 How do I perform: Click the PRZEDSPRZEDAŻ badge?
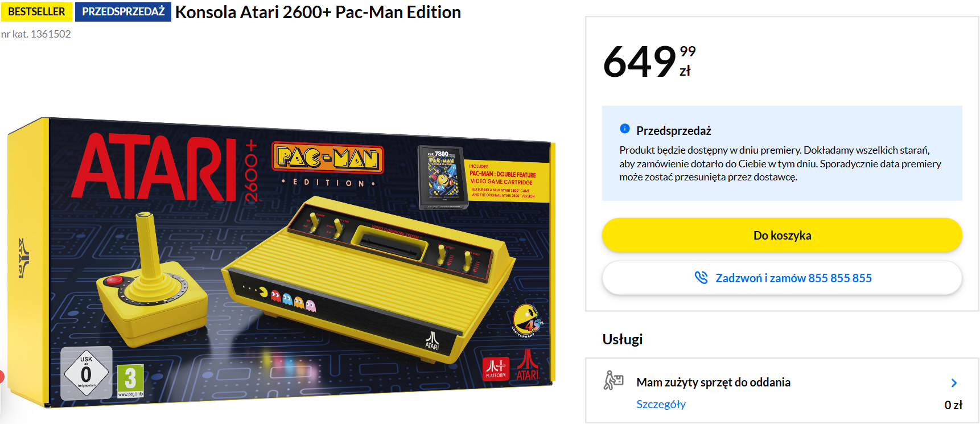[x=123, y=11]
